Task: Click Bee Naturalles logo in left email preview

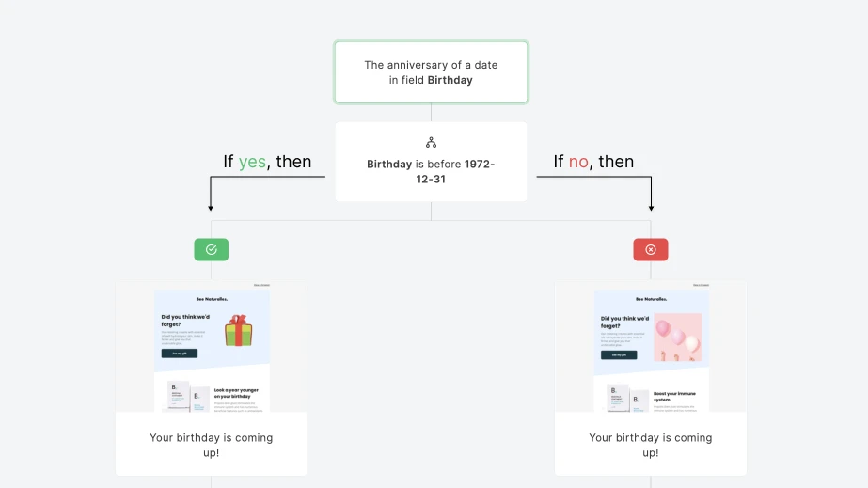Action: point(212,299)
